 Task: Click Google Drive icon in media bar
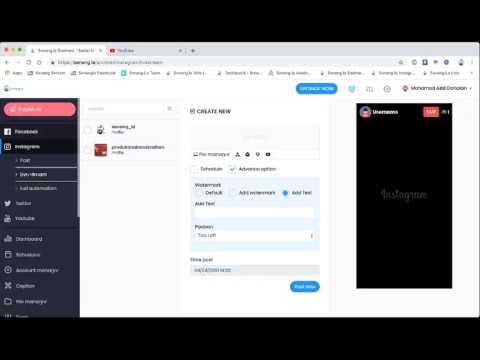click(248, 154)
